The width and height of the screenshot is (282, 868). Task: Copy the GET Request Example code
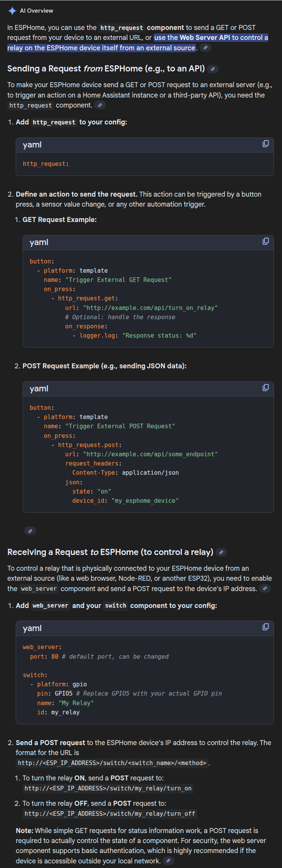click(x=266, y=241)
